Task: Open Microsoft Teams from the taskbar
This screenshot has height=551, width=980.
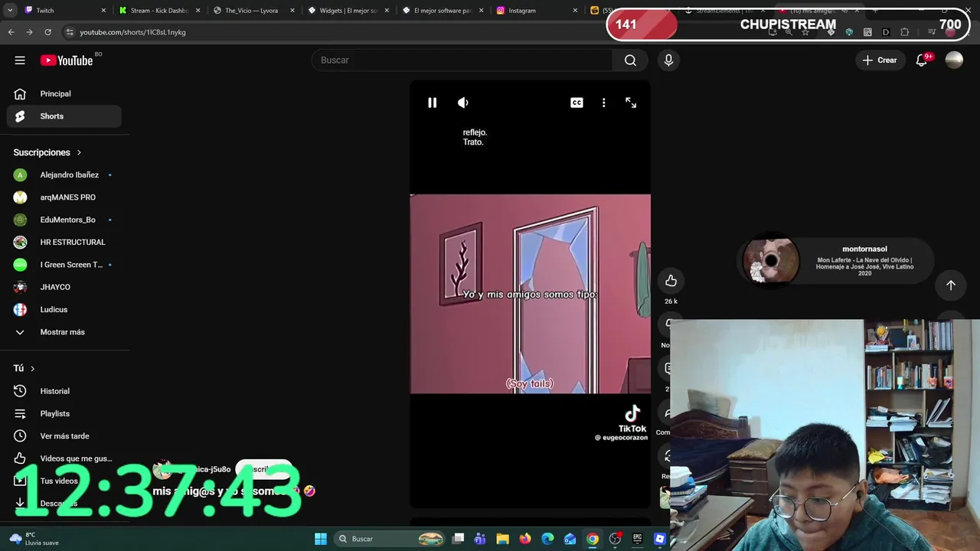Action: pos(480,539)
